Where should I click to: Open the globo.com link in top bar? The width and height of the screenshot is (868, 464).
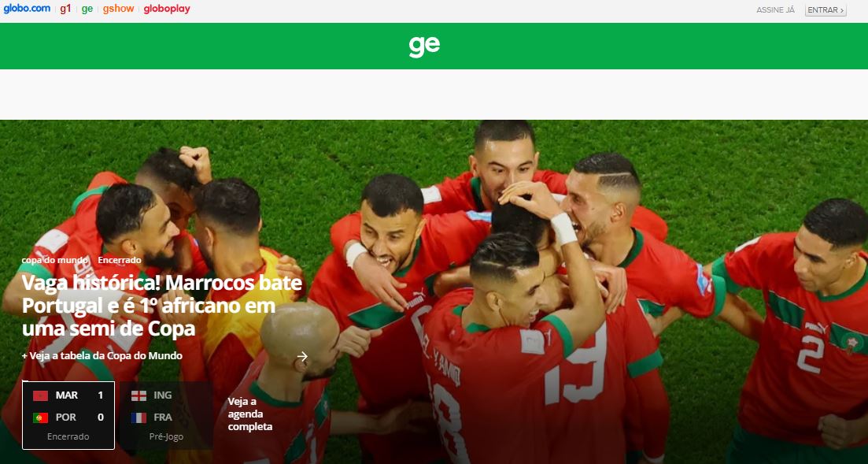tap(27, 9)
